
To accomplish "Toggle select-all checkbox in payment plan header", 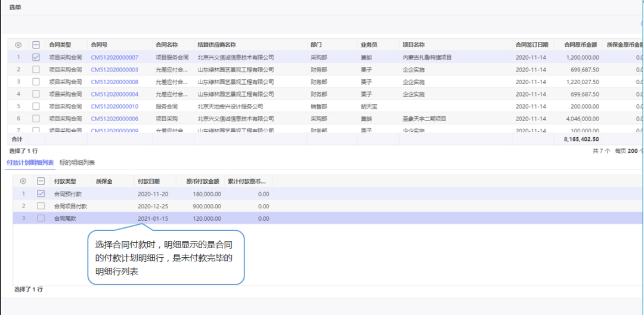I will [x=41, y=181].
